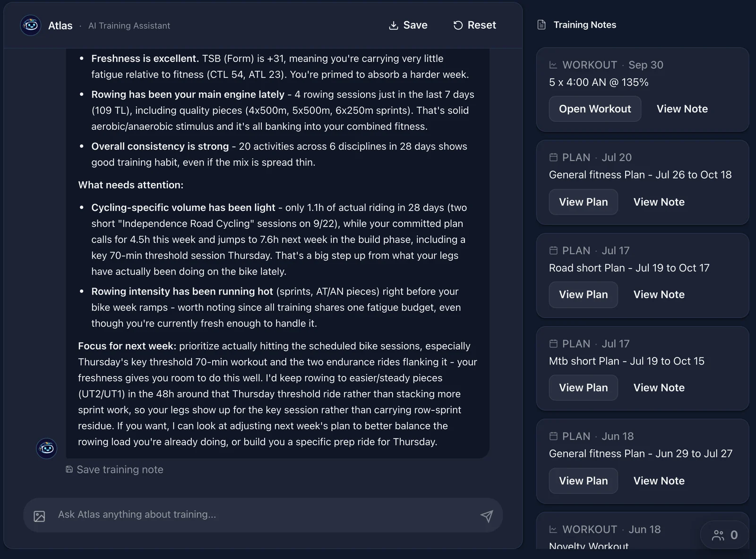View Plan for Road short Plan

[x=584, y=295]
